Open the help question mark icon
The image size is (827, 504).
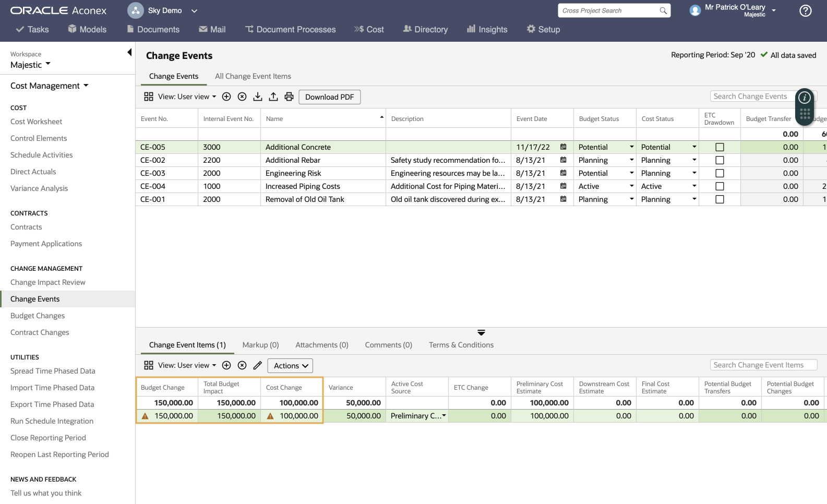click(805, 11)
